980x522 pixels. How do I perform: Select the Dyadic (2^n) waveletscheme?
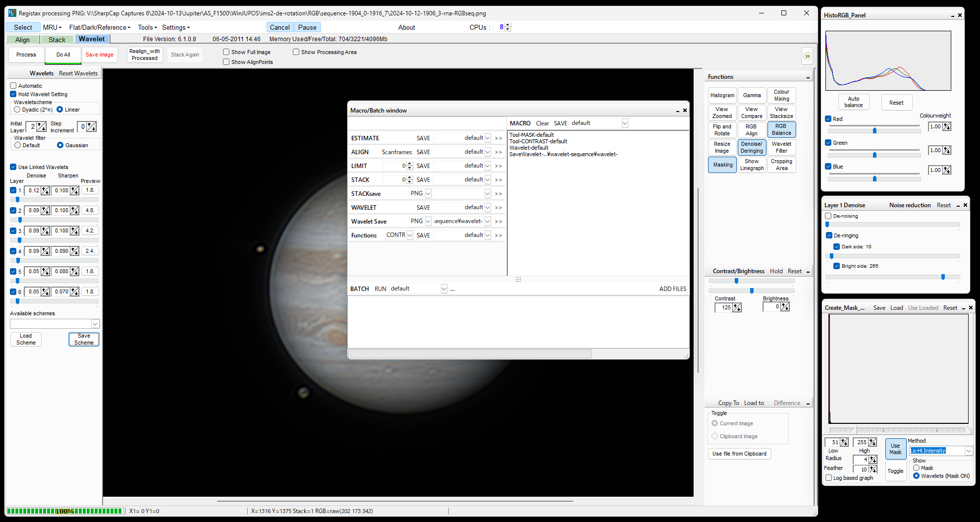tap(18, 110)
